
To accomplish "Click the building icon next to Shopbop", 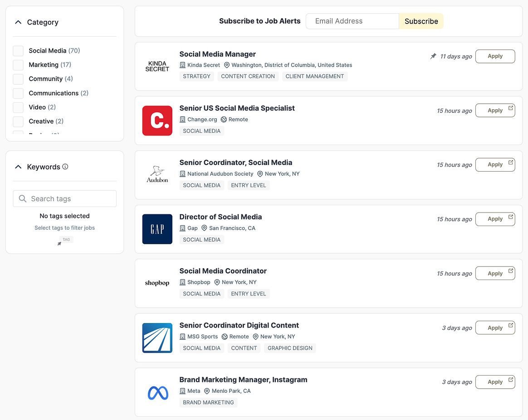I will tap(182, 282).
